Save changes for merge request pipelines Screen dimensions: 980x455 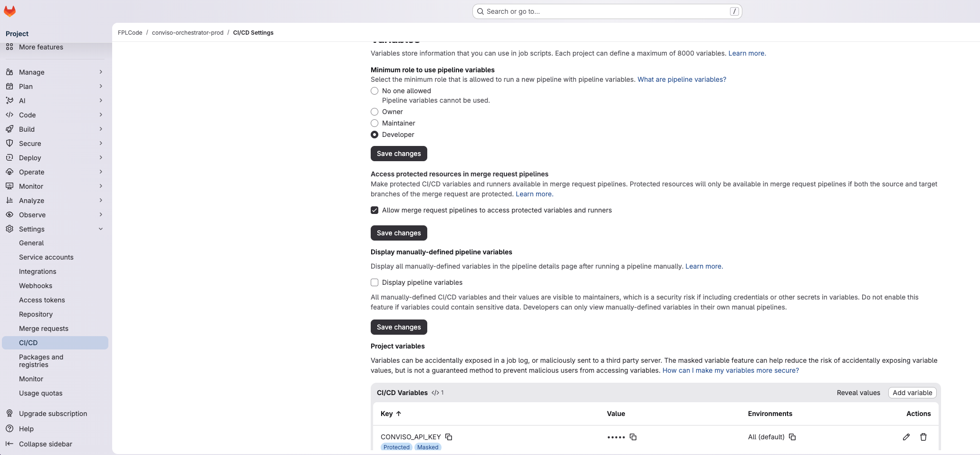click(399, 233)
